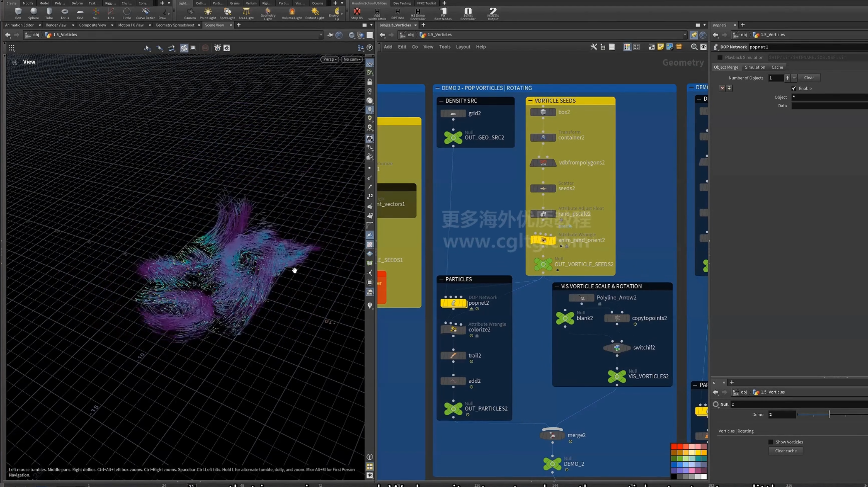Click the Camera shelf tool
The height and width of the screenshot is (487, 868).
[x=190, y=13]
